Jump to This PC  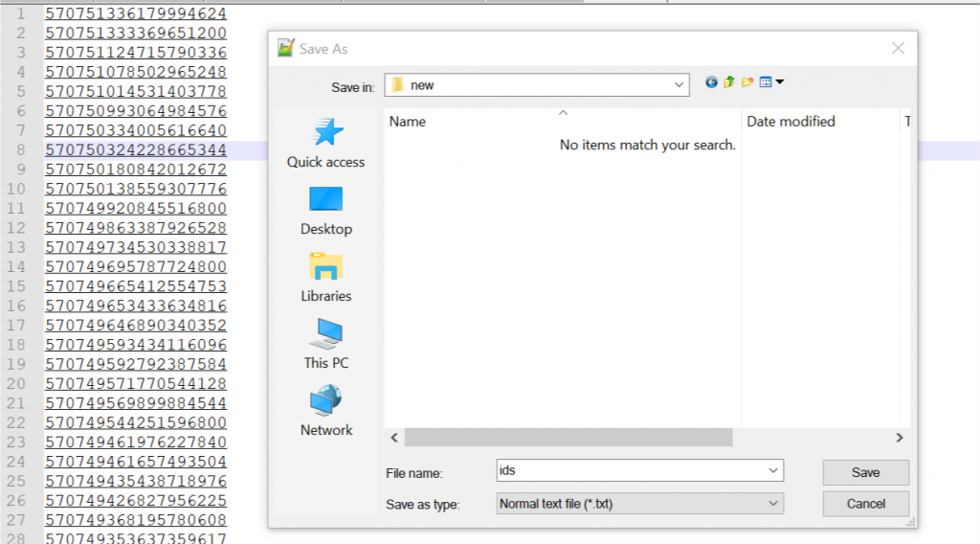pos(326,345)
